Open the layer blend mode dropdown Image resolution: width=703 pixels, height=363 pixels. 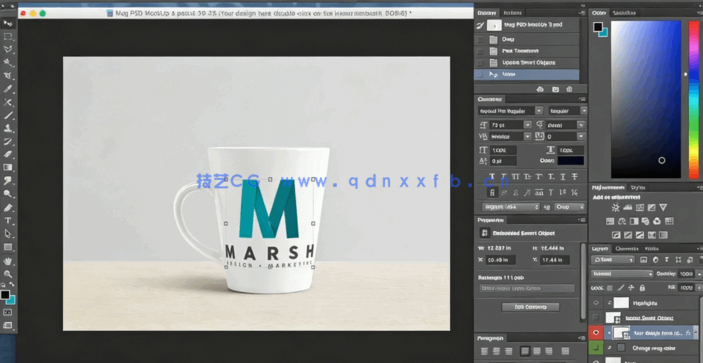coord(622,273)
